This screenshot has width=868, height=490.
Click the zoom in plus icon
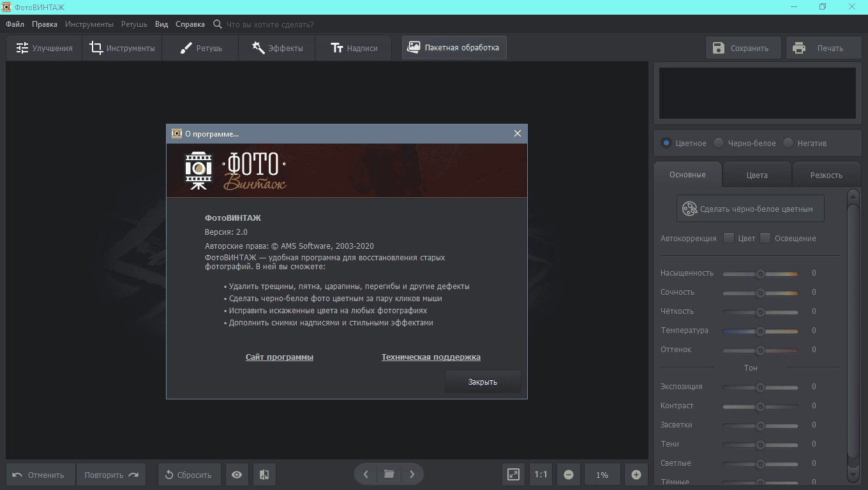(x=636, y=475)
